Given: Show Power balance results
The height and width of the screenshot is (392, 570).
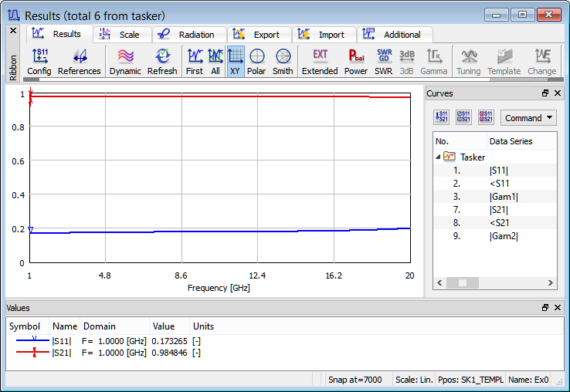Looking at the screenshot, I should tap(356, 61).
